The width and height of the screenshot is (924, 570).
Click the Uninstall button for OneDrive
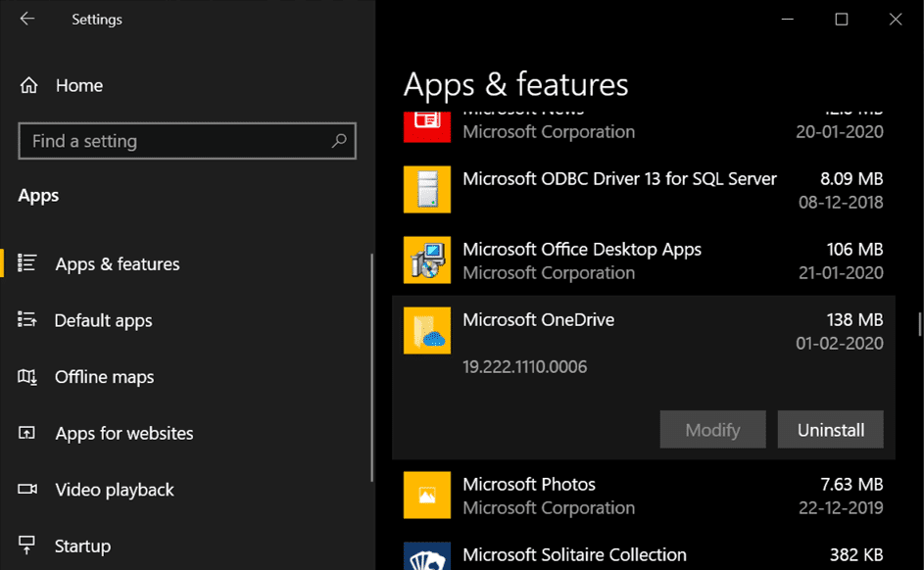click(x=830, y=429)
